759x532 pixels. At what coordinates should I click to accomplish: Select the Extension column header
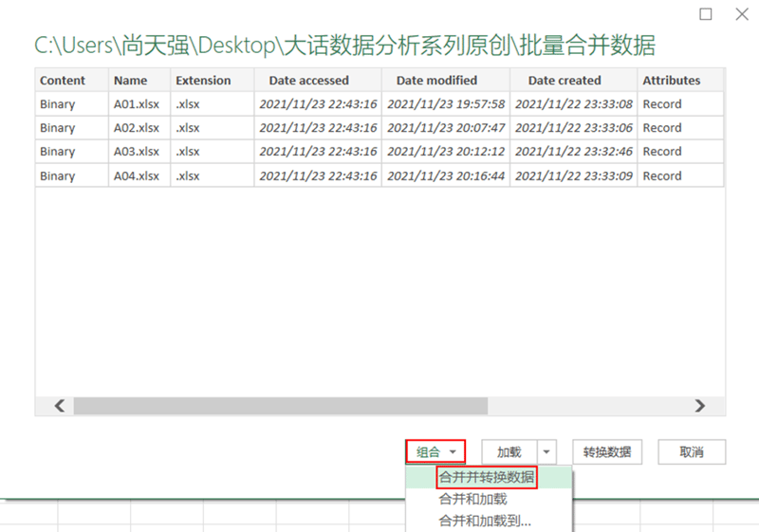pyautogui.click(x=212, y=81)
